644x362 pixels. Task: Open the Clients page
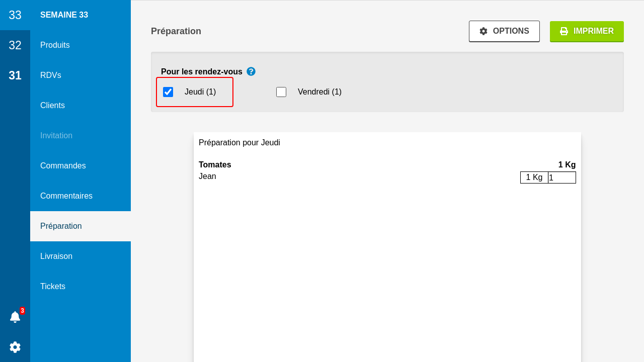(x=52, y=106)
